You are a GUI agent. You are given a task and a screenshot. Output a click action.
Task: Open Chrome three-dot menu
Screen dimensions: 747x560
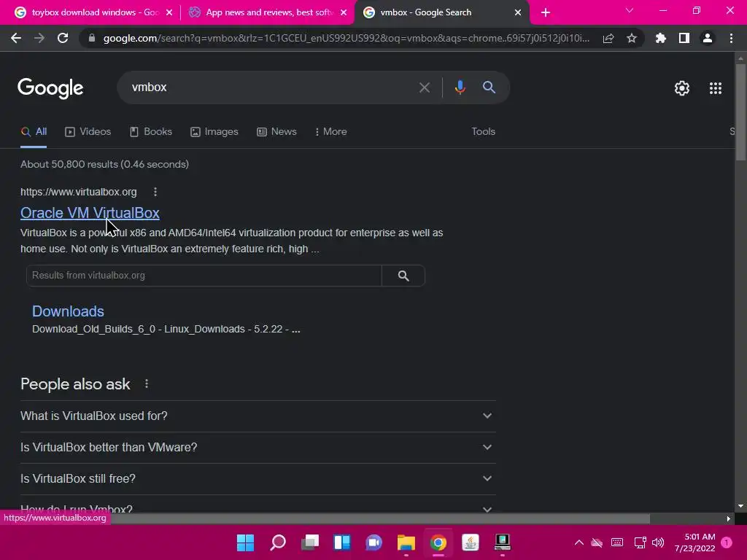[731, 38]
